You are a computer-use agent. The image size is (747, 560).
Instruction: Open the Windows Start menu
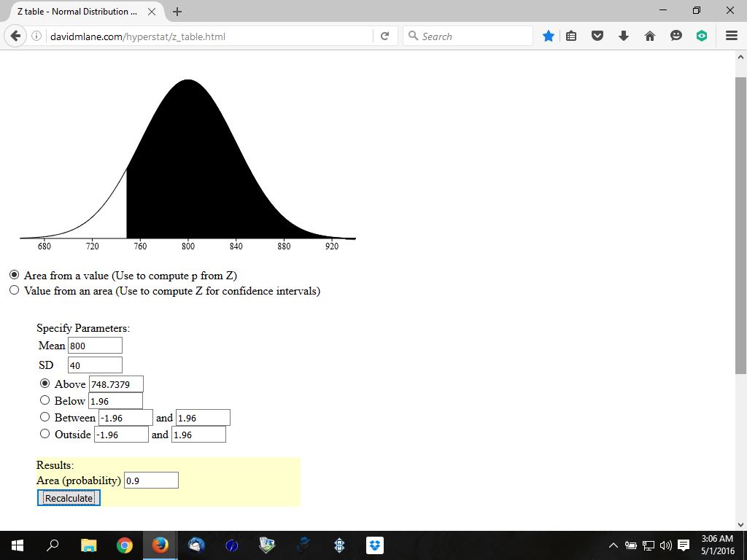18,545
